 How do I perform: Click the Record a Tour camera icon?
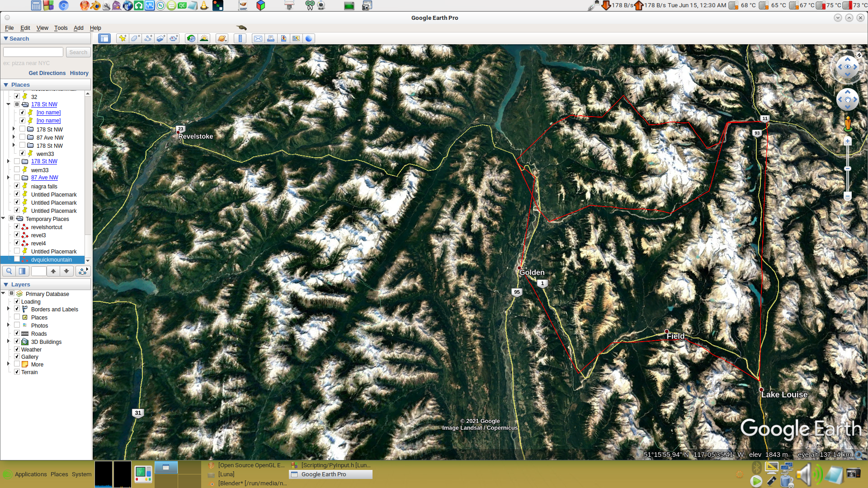(174, 38)
